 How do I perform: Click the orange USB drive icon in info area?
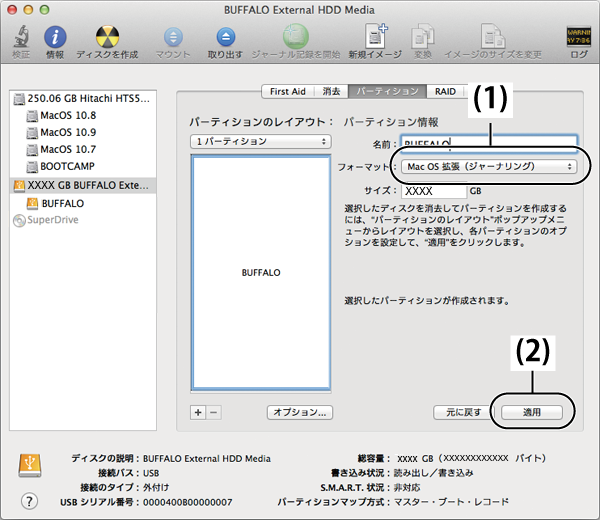(30, 465)
